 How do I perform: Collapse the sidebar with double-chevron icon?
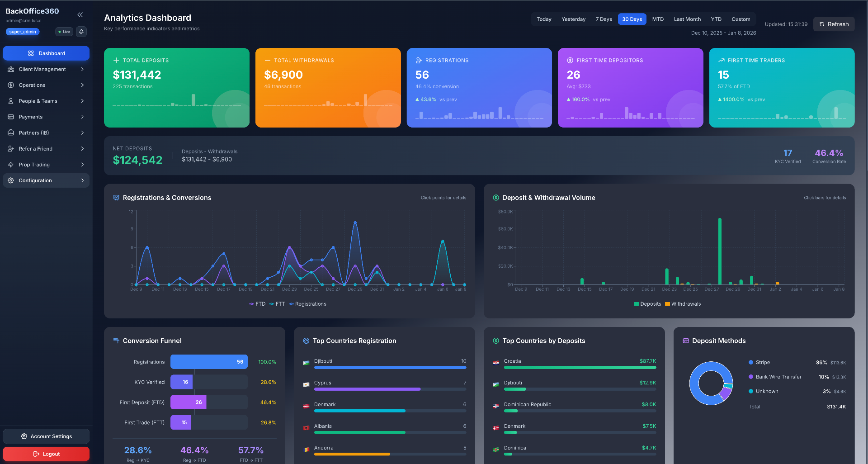(80, 15)
